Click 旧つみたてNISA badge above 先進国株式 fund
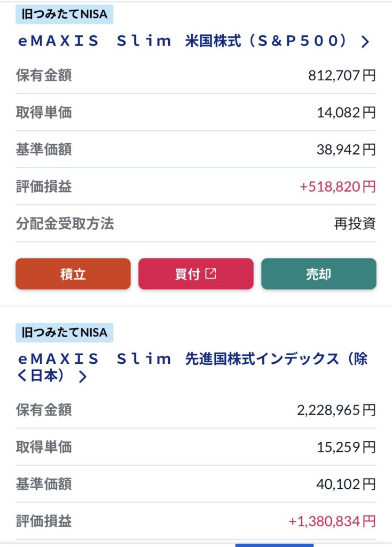 (x=64, y=332)
